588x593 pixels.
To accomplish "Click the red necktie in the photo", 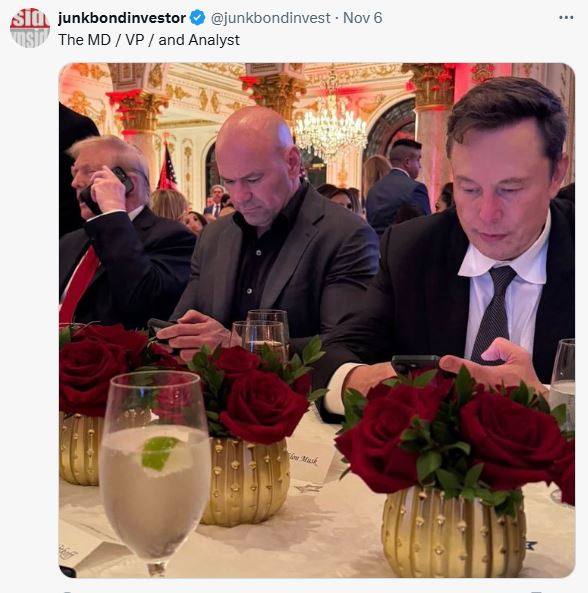I will pyautogui.click(x=79, y=286).
